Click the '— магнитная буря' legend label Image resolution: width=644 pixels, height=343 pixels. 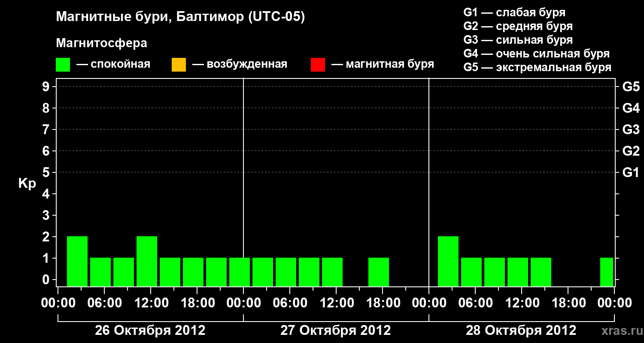click(383, 64)
